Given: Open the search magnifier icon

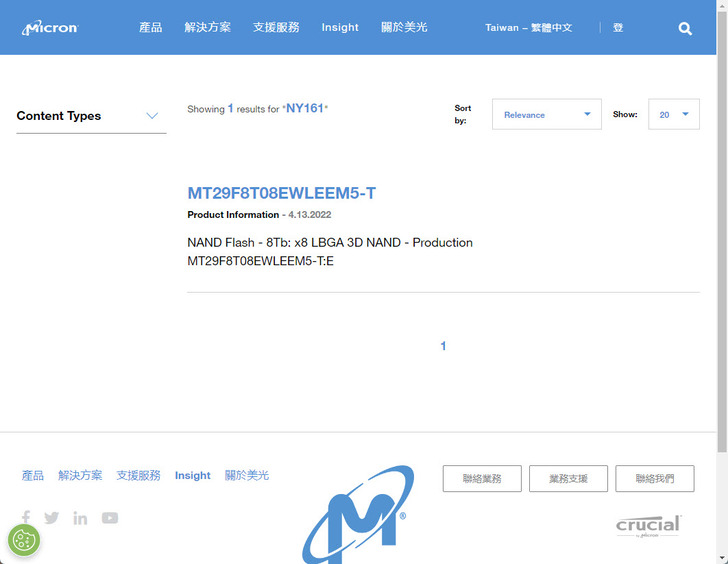Looking at the screenshot, I should [x=685, y=28].
